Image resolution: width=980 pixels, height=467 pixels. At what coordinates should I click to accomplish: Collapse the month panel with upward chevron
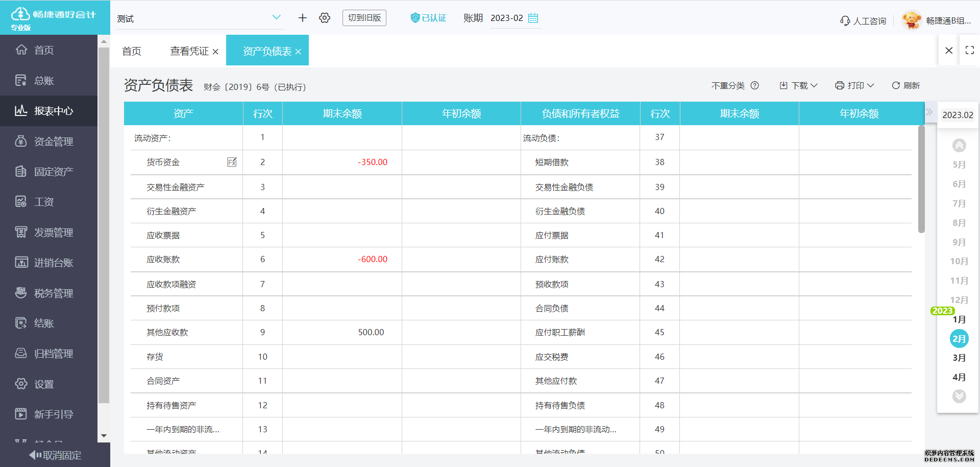(960, 145)
